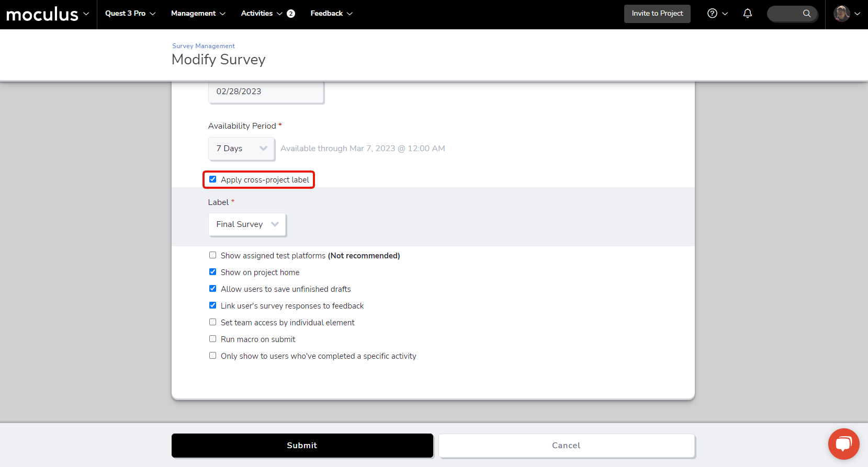Viewport: 868px width, 467px height.
Task: Click the '(Not recommended)' text
Action: tap(364, 256)
